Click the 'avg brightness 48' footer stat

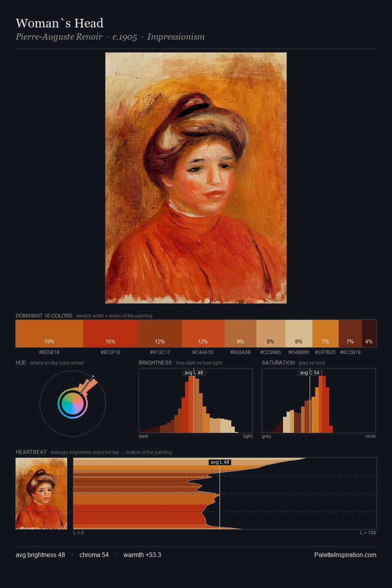tap(40, 555)
